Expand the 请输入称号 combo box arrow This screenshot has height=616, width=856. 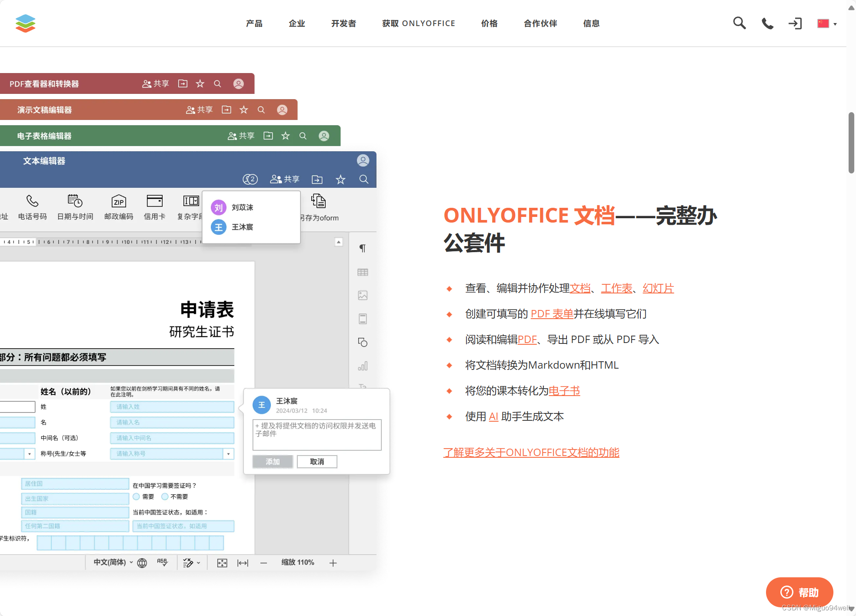coord(228,454)
